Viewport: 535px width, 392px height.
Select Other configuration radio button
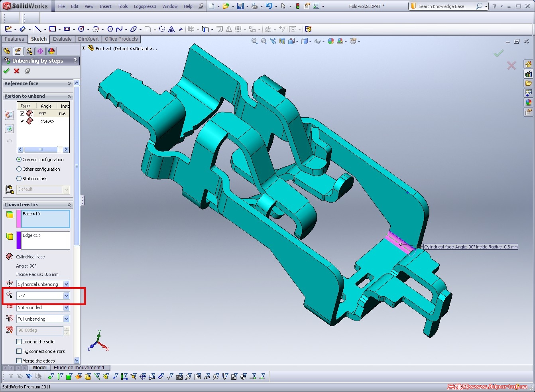point(19,169)
